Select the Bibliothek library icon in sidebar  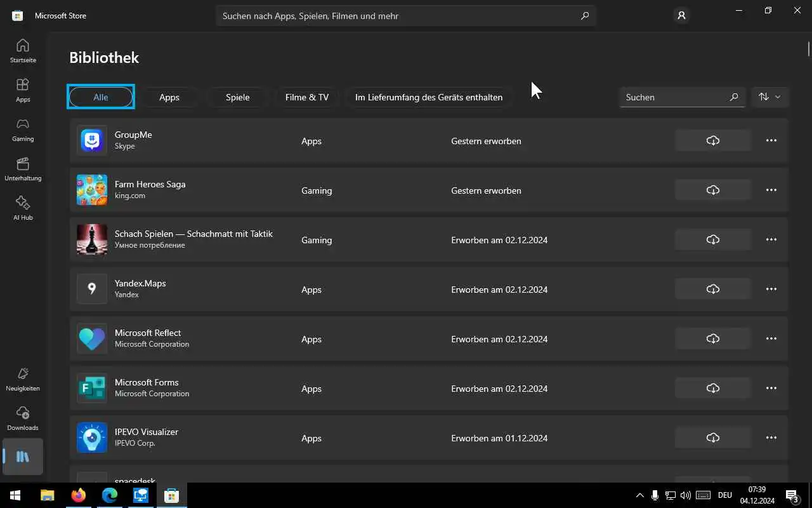click(x=23, y=457)
